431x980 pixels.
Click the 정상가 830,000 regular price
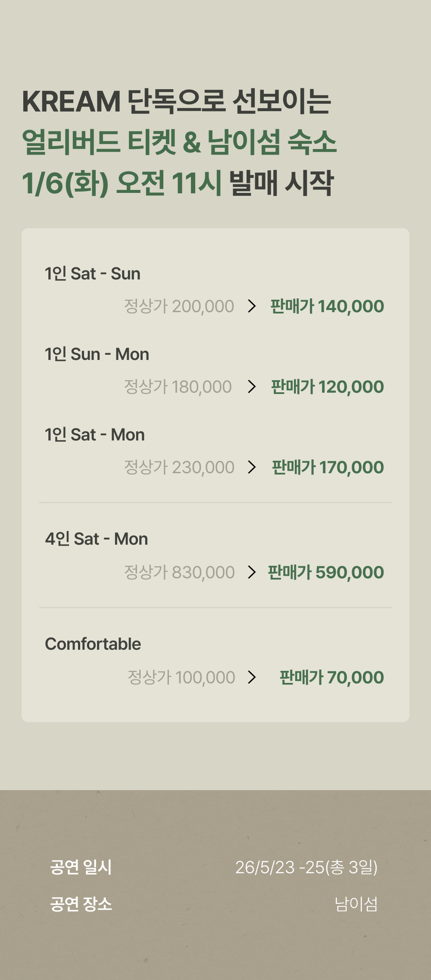(x=179, y=572)
